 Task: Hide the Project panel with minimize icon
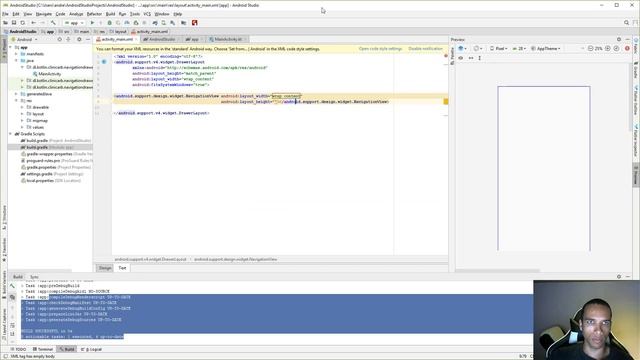pyautogui.click(x=88, y=40)
